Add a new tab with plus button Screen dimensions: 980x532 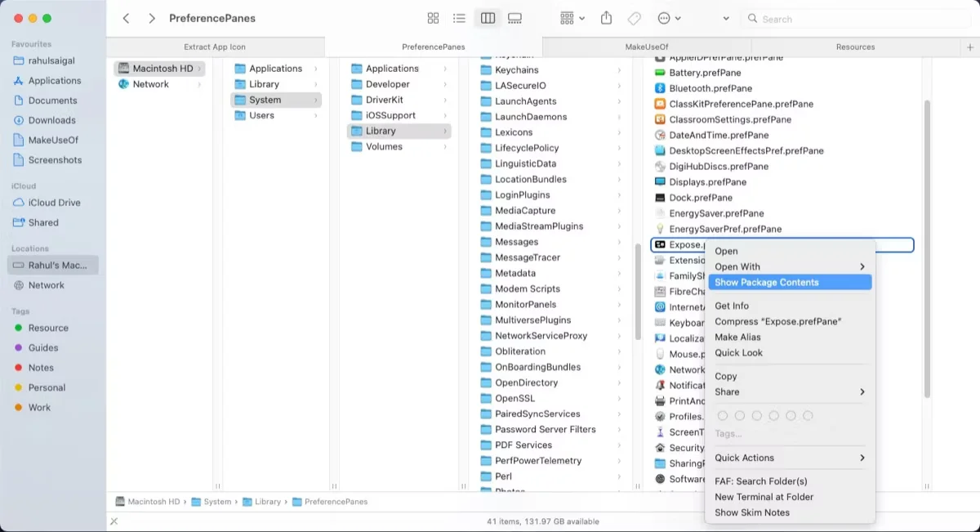point(969,47)
